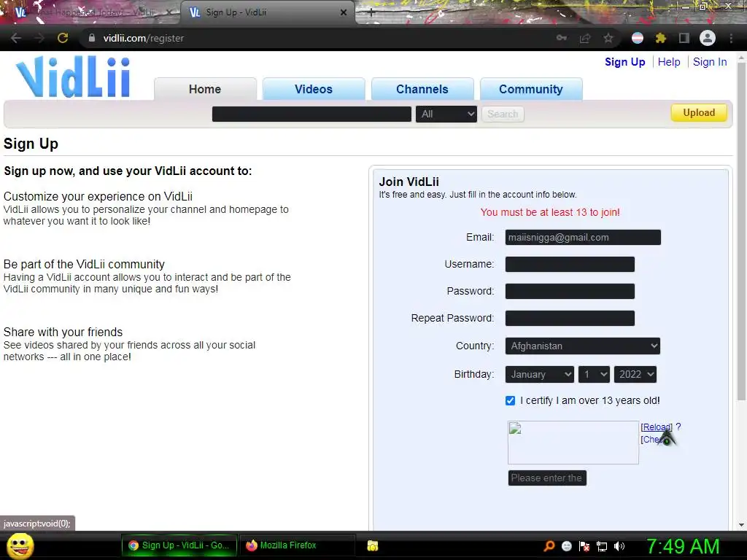747x560 pixels.
Task: Click the captcha question mark help
Action: [678, 427]
